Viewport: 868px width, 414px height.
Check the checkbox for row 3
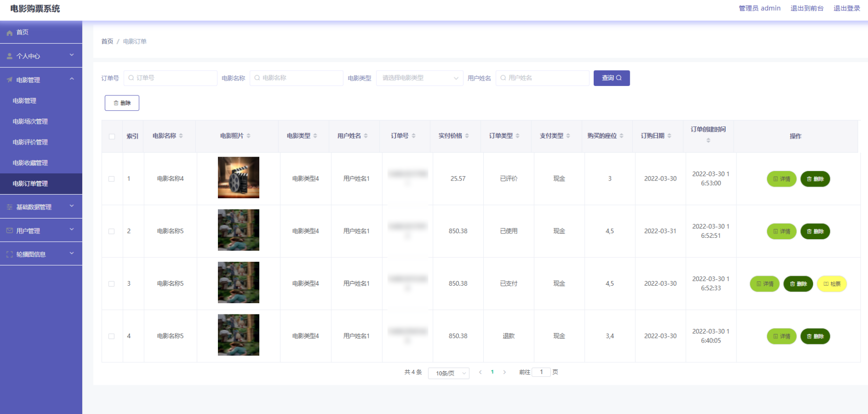(x=111, y=284)
